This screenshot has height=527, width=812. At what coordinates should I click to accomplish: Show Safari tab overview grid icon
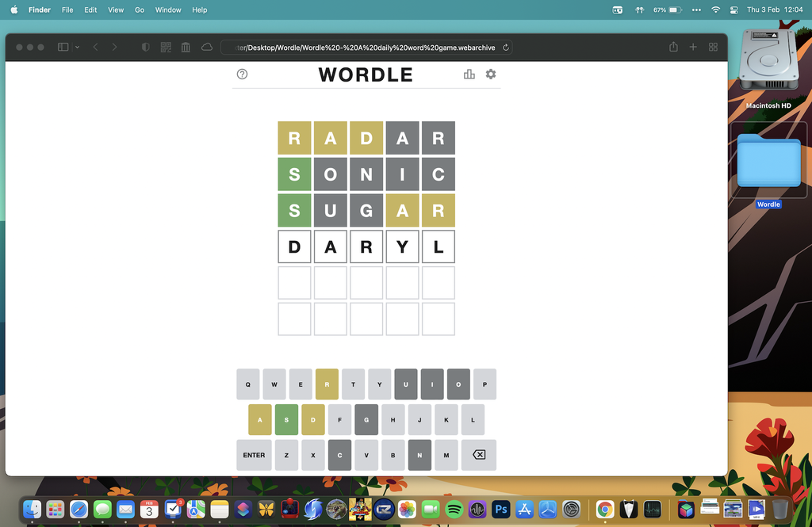tap(713, 47)
